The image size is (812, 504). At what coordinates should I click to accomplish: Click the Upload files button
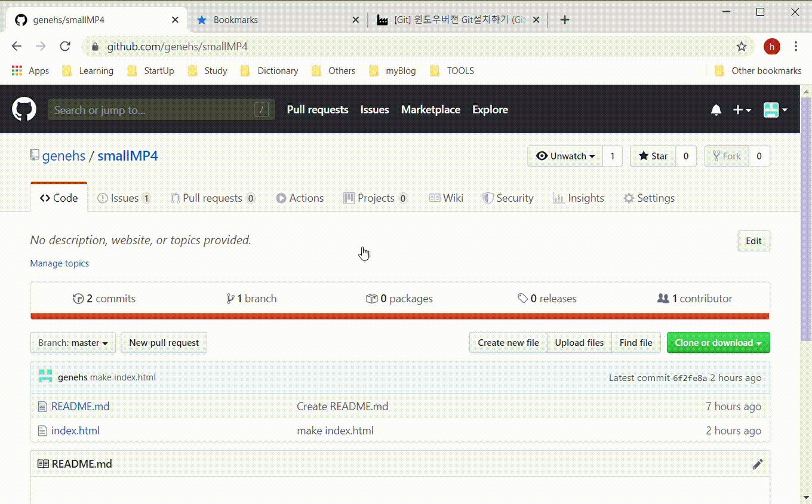click(x=579, y=343)
